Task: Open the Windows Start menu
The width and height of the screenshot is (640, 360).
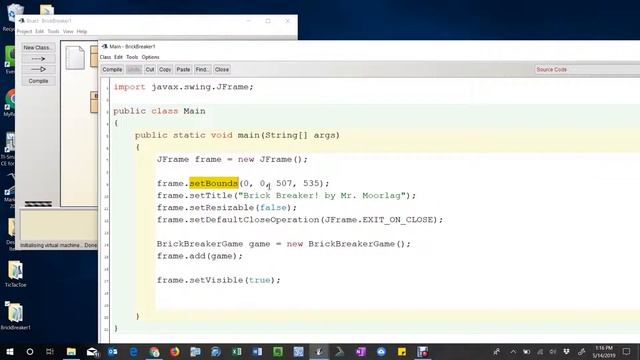Action: pyautogui.click(x=10, y=351)
